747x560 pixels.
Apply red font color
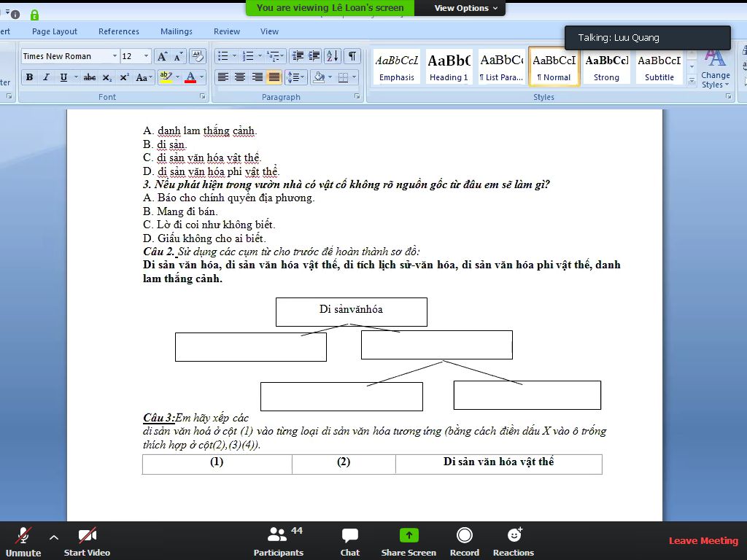click(190, 77)
